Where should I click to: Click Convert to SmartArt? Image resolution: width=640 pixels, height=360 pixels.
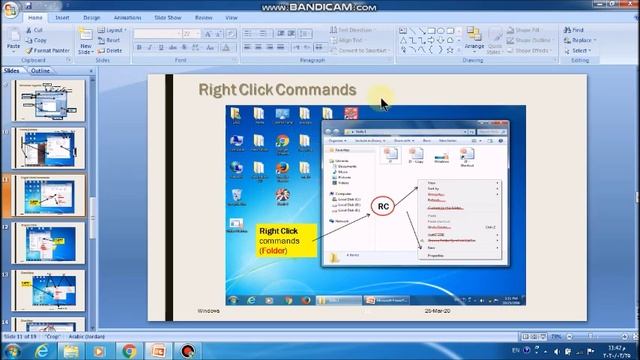(360, 51)
